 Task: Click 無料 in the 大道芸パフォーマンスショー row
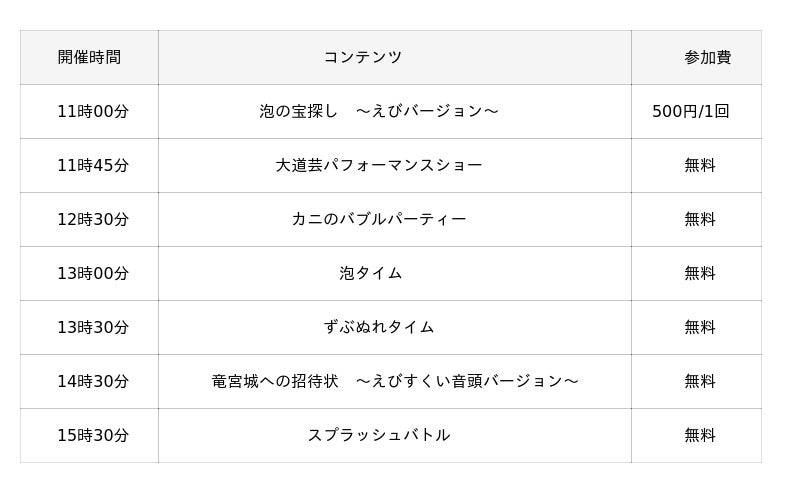tap(700, 165)
